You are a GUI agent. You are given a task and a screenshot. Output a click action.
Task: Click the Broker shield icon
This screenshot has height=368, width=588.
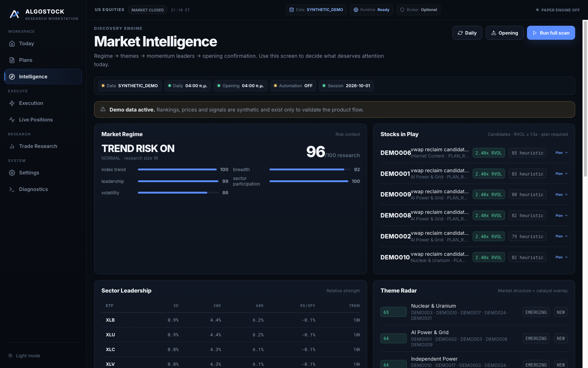402,10
